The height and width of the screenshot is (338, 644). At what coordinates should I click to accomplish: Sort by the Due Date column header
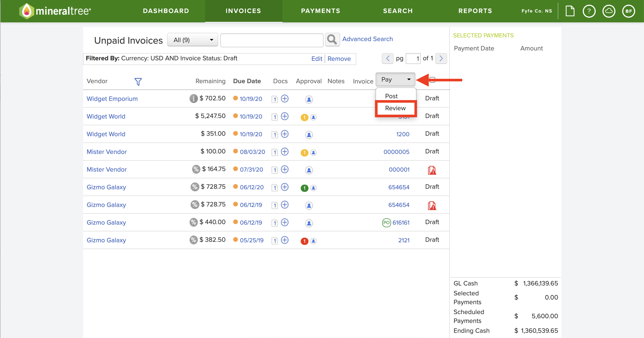pyautogui.click(x=247, y=81)
